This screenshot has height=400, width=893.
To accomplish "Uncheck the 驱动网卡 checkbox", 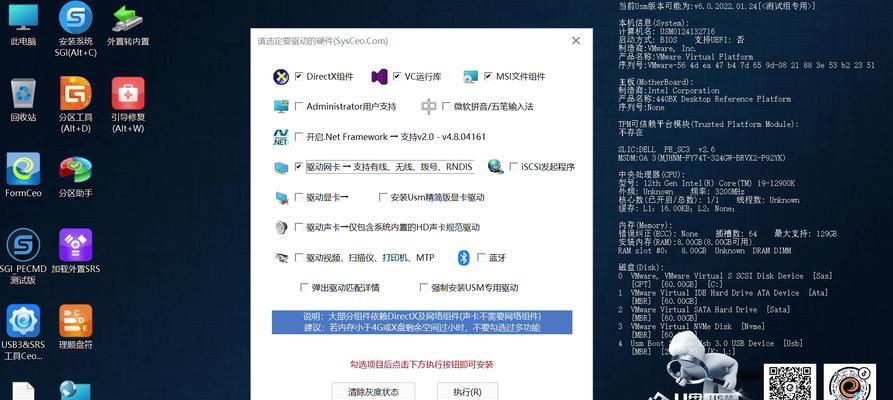I will [x=298, y=167].
